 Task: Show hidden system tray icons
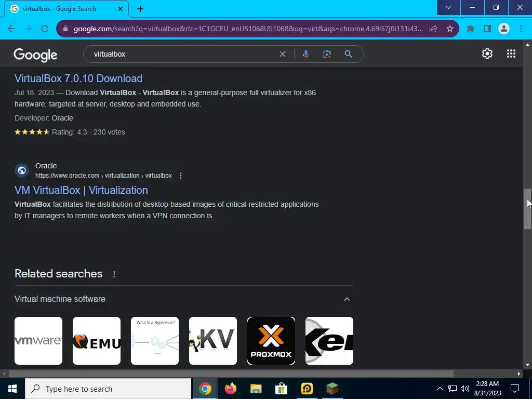pos(440,389)
